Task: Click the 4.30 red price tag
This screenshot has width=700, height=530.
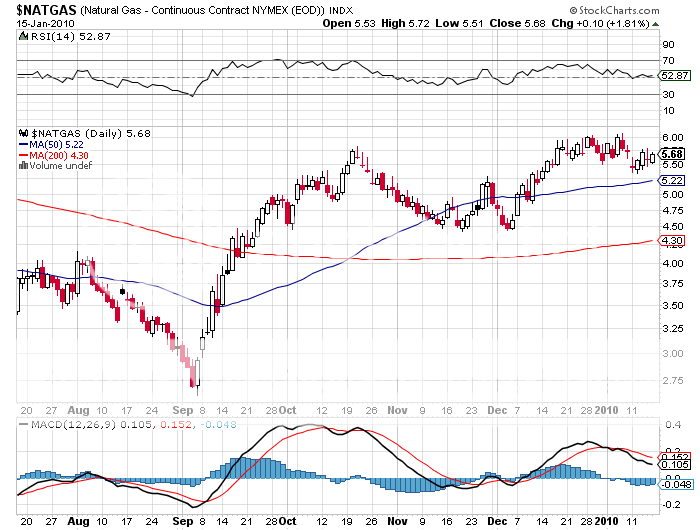Action: click(672, 241)
